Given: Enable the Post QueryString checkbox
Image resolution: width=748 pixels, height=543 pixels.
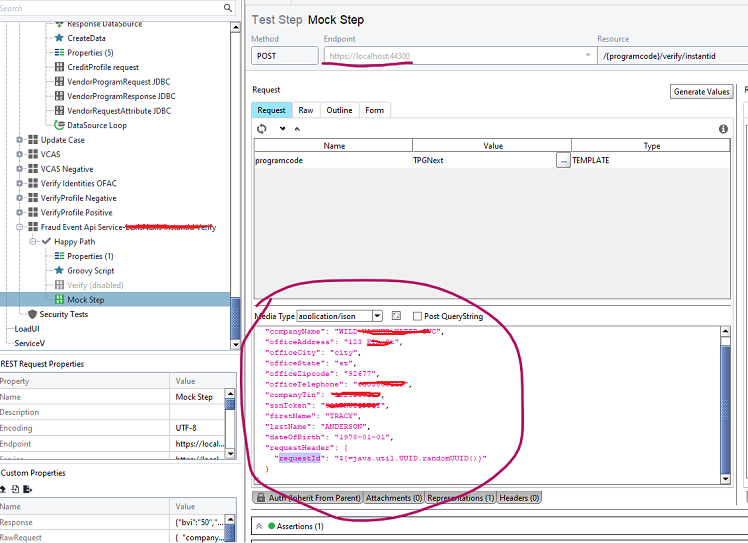Looking at the screenshot, I should pos(417,316).
